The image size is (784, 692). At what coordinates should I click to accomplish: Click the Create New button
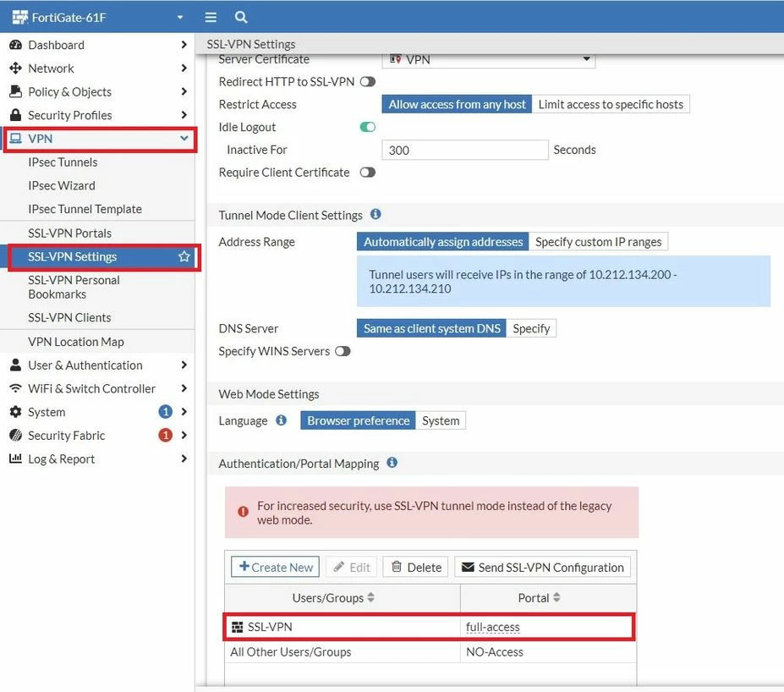[x=275, y=567]
